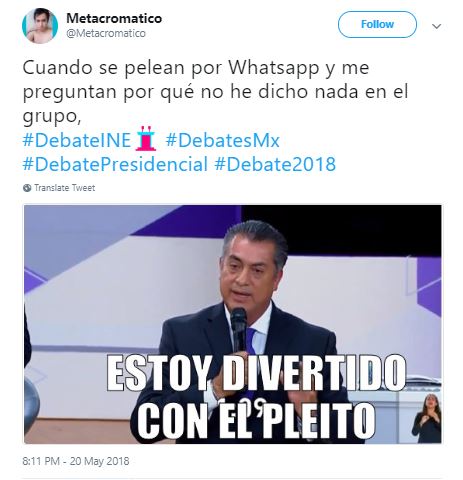Open the Metacromatico display name link
The image size is (463, 480).
click(114, 18)
